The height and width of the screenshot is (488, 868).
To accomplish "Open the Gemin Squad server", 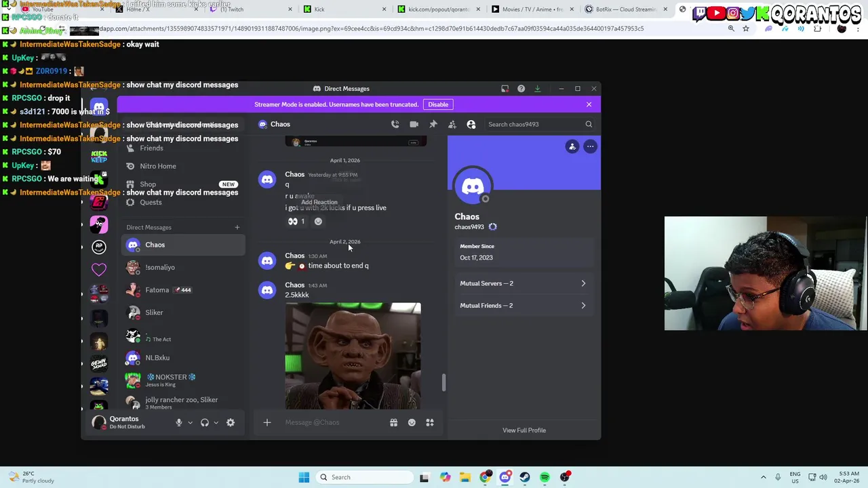I will (99, 363).
